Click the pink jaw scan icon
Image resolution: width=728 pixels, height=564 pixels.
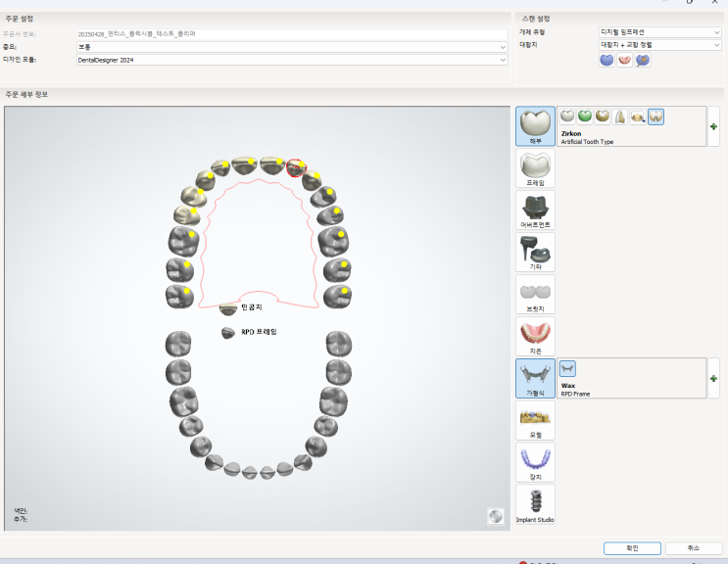pyautogui.click(x=624, y=60)
